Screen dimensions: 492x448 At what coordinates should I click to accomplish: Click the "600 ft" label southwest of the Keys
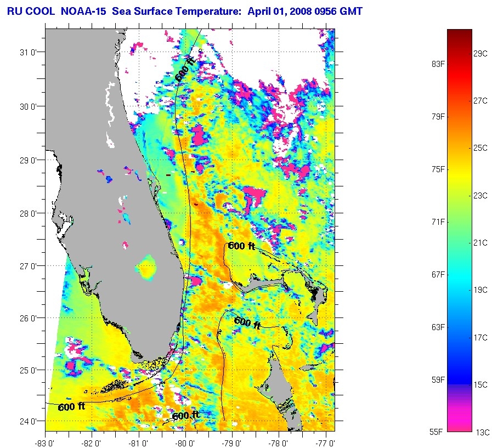click(71, 406)
